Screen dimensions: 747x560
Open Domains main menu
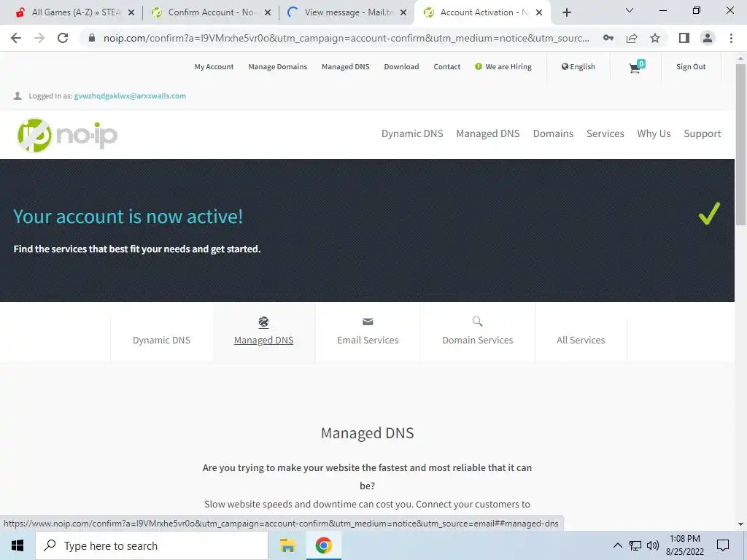pos(553,134)
